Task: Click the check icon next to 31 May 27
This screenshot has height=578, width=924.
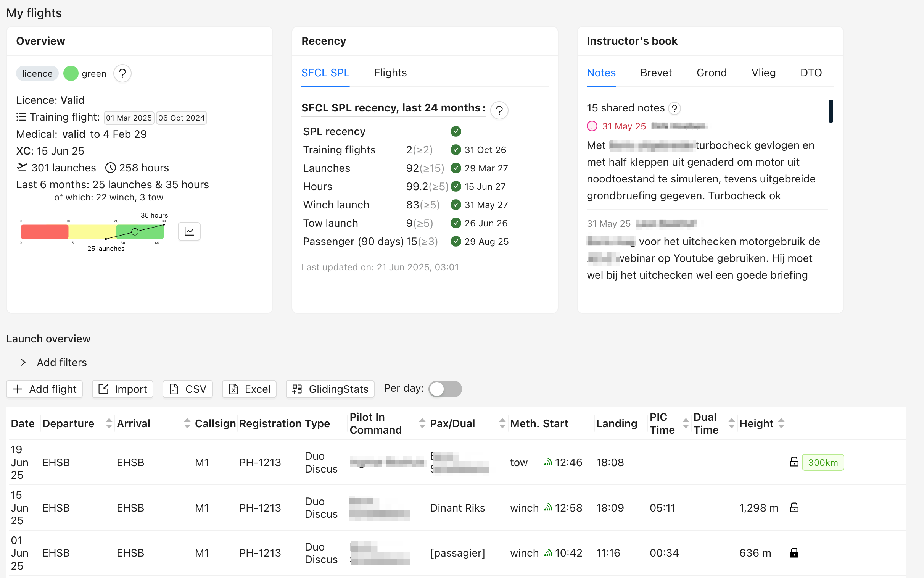Action: click(x=456, y=205)
